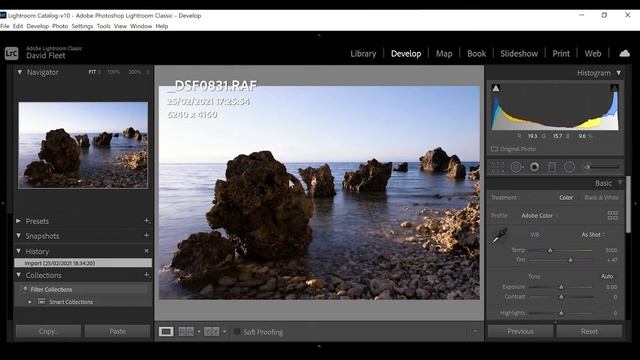Screen dimensions: 640x360
Task: Open the Settings menu
Action: [x=82, y=26]
